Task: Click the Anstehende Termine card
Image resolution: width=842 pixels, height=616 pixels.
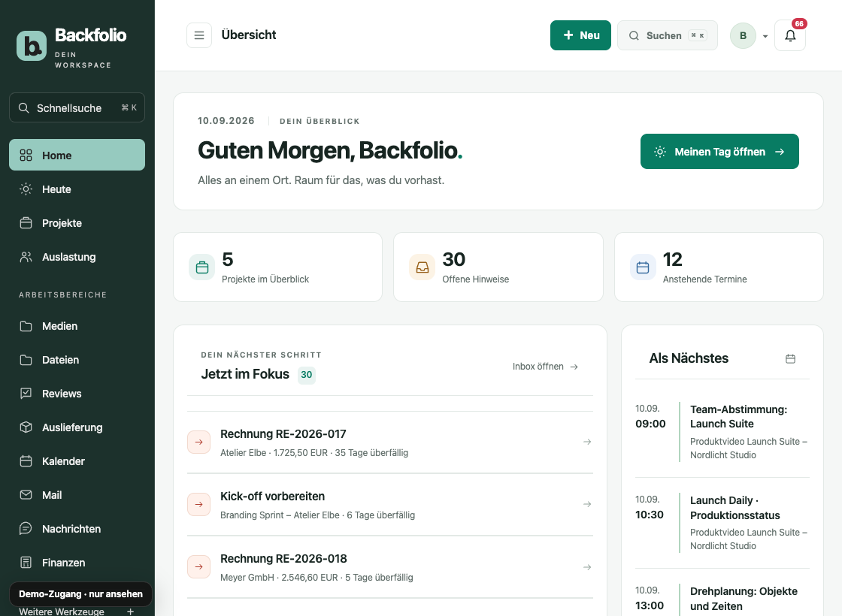Action: 719,267
